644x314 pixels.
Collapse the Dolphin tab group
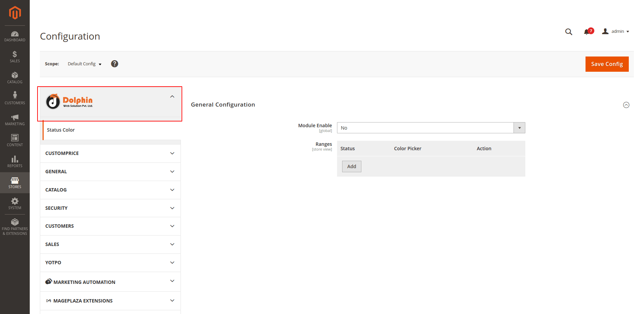coord(172,97)
